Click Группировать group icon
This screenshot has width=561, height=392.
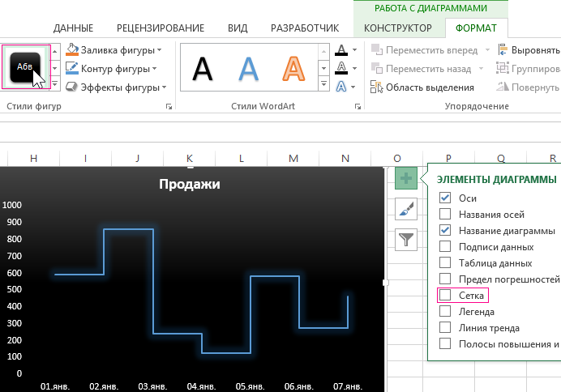pos(503,68)
